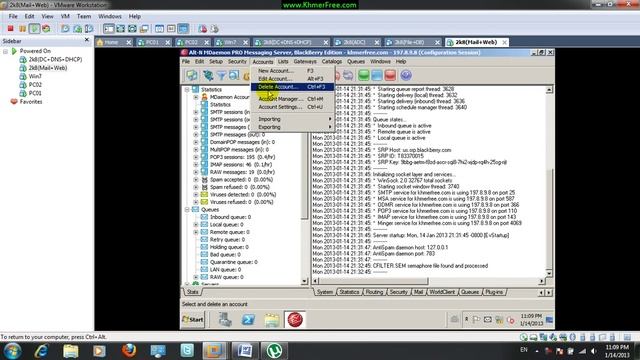Click the stats tree scroll down arrow

(x=304, y=281)
